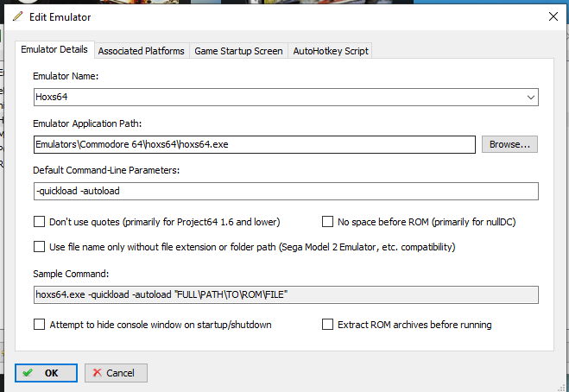Screen dimensions: 569x392
Task: Click the Sample Command label
Action: (x=71, y=274)
